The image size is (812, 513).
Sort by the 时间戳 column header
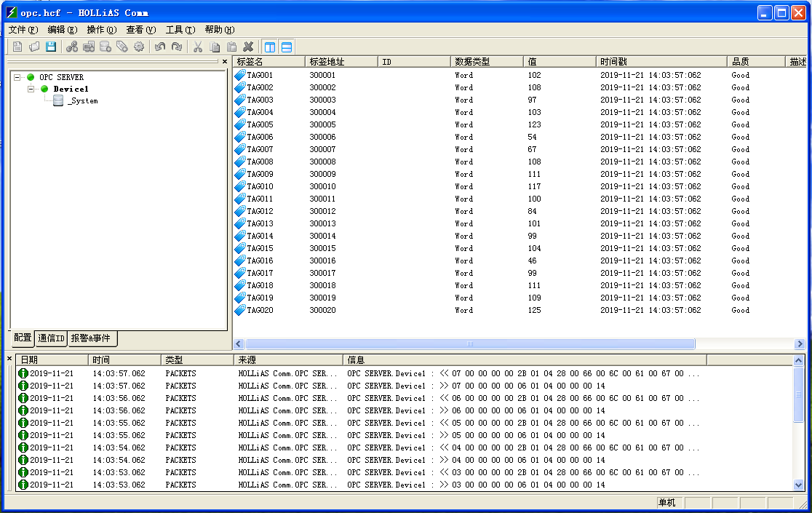661,62
